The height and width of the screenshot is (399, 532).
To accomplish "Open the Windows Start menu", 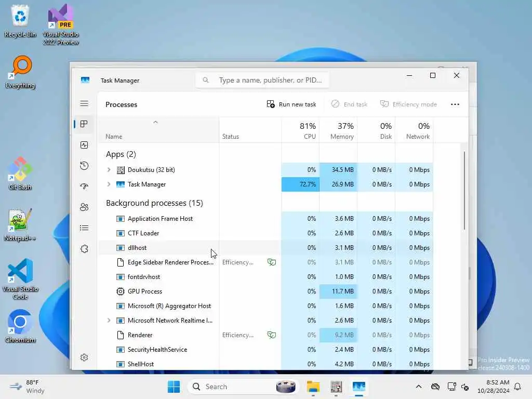I will [x=174, y=387].
